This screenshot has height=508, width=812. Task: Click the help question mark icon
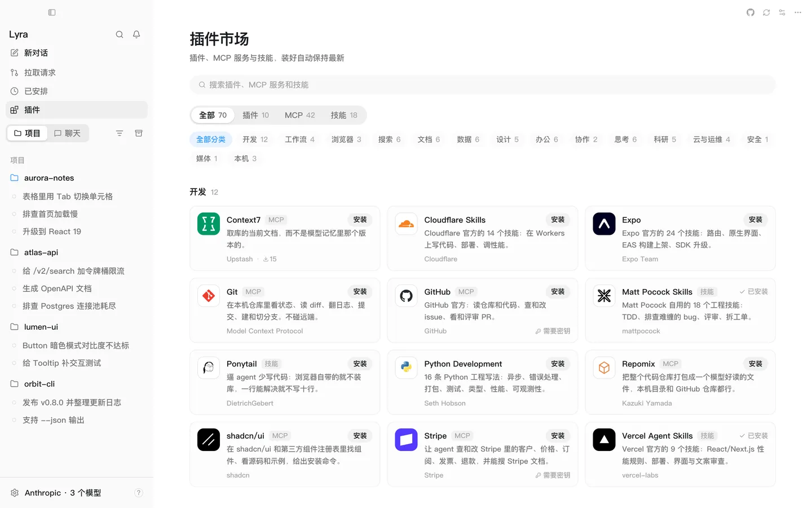pyautogui.click(x=139, y=493)
